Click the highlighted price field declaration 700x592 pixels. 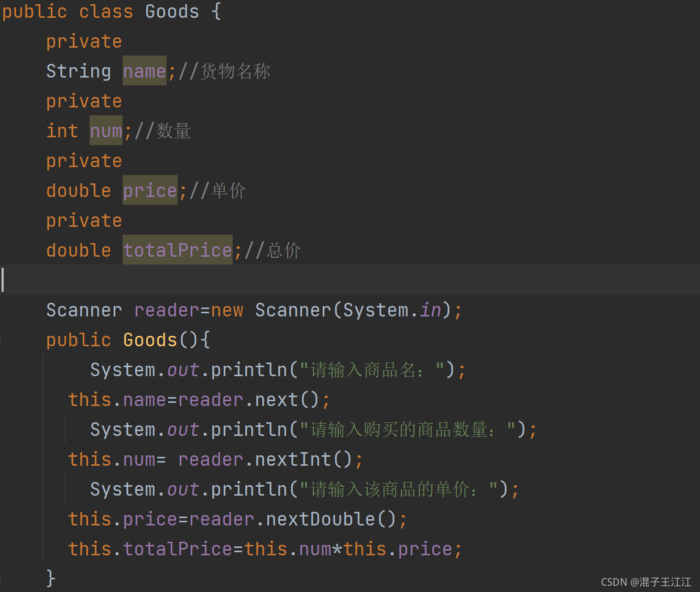(x=150, y=191)
